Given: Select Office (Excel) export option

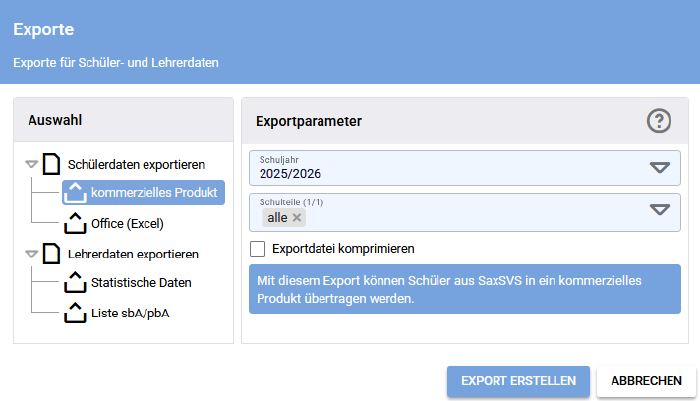Looking at the screenshot, I should 127,223.
